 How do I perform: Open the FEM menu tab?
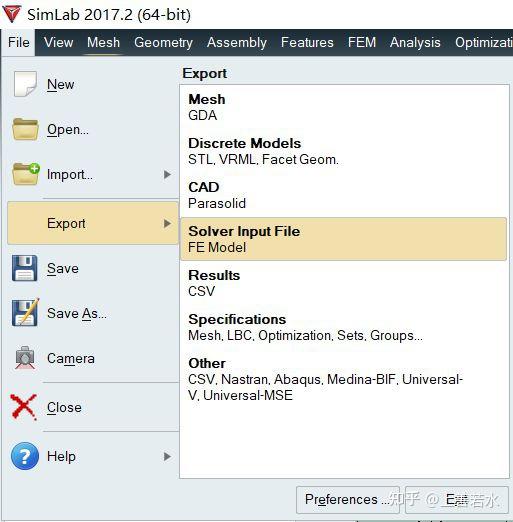362,42
